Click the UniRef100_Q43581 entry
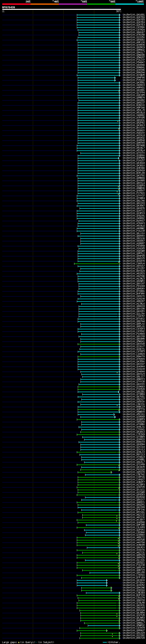Image resolution: width=146 pixels, height=644 pixels. (x=133, y=82)
